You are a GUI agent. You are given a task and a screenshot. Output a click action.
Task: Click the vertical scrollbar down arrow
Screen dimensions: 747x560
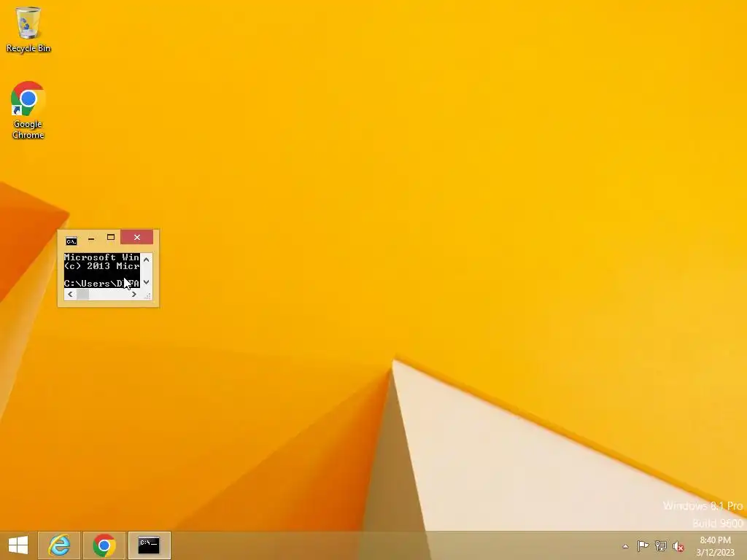coord(146,282)
